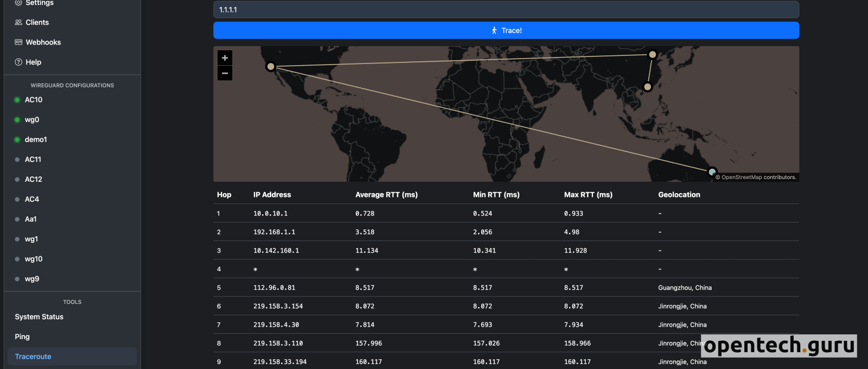Open Webhooks page

point(43,42)
